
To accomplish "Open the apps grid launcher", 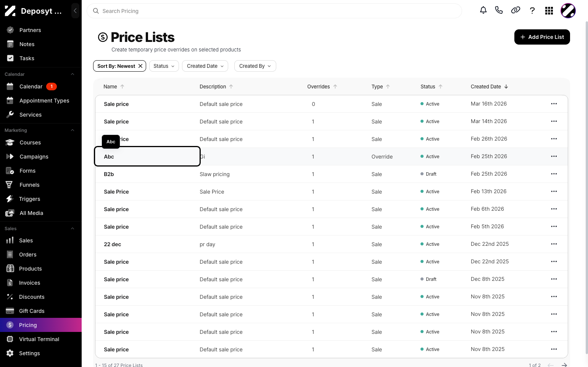I will click(549, 11).
